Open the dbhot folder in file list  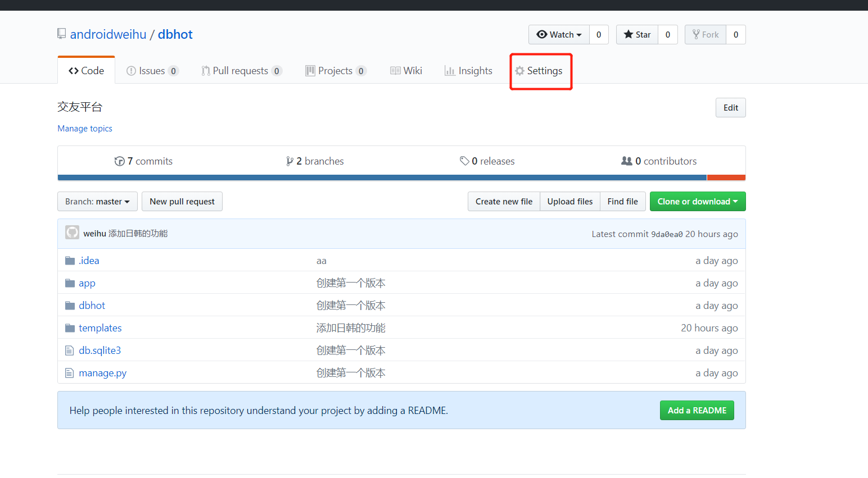tap(92, 306)
